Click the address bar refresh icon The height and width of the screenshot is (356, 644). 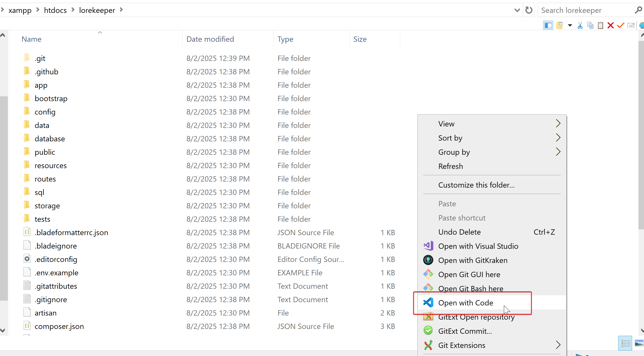[529, 10]
